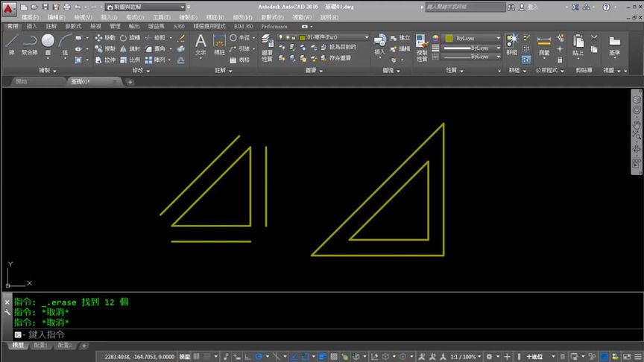Open annotation scale 1:1 / 100% dropdown

coord(466,357)
